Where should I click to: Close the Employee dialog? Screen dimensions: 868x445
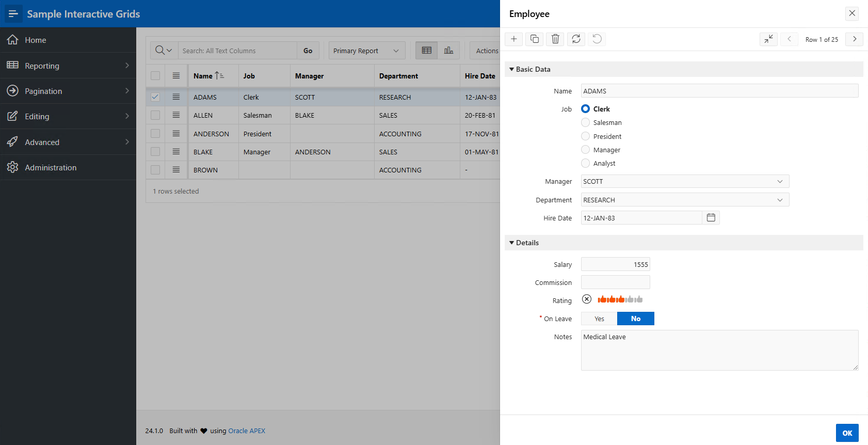[x=852, y=13]
